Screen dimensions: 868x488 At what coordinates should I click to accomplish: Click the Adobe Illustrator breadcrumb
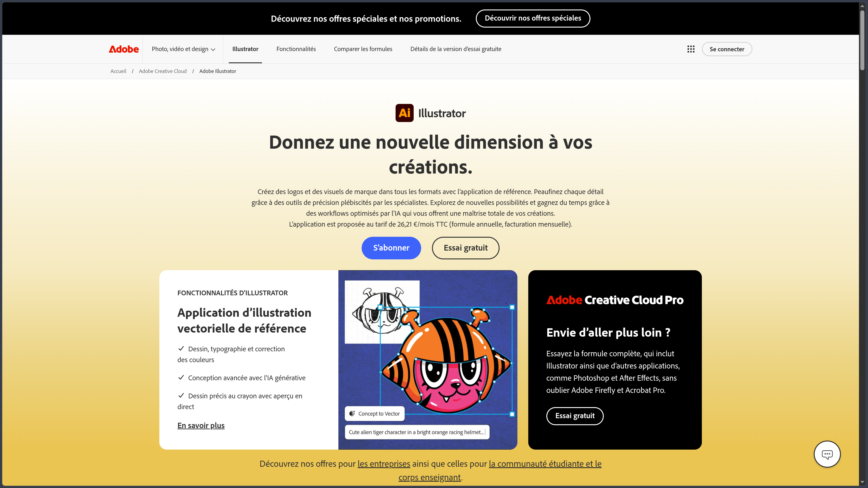point(218,71)
